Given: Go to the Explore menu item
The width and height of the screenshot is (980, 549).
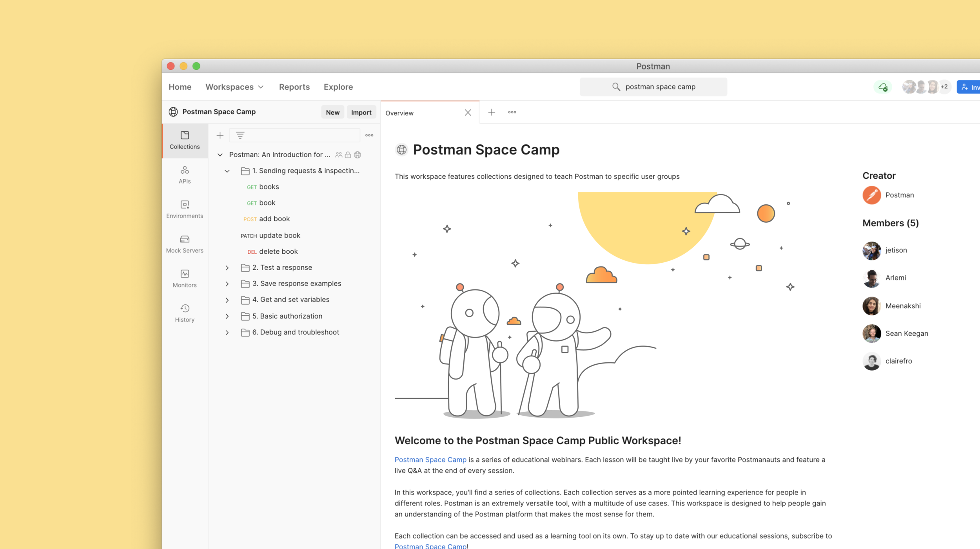Looking at the screenshot, I should tap(338, 87).
